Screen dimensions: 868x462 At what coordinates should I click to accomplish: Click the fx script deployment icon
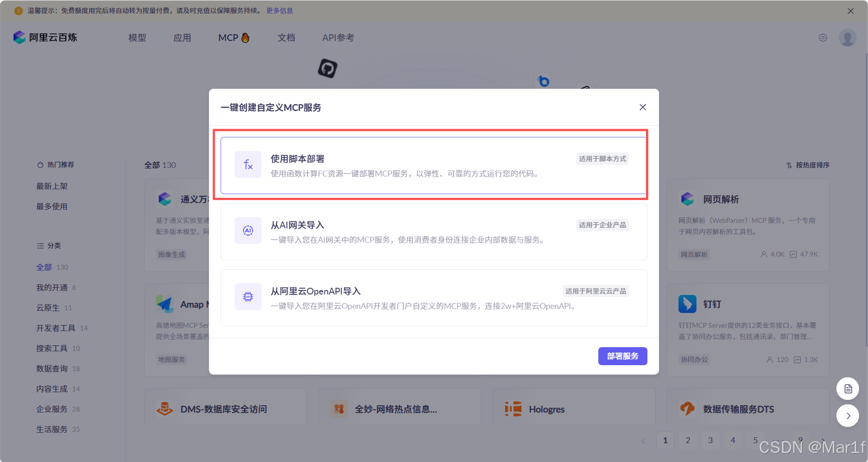248,164
